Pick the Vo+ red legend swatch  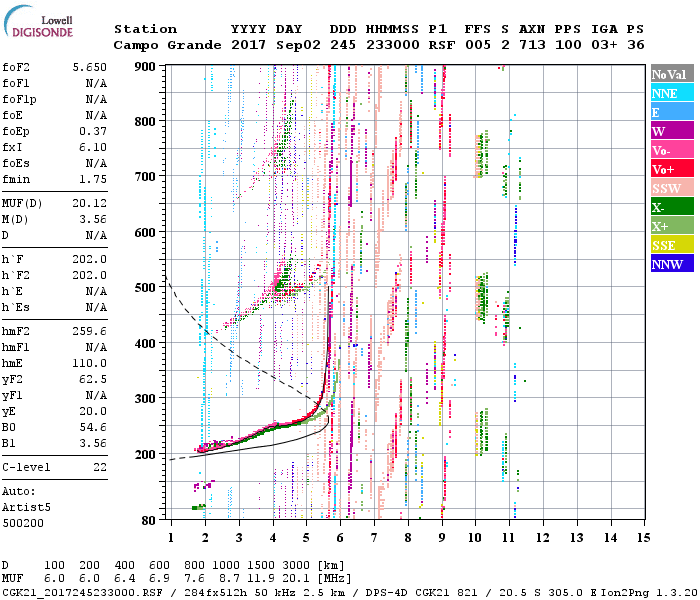tap(670, 170)
